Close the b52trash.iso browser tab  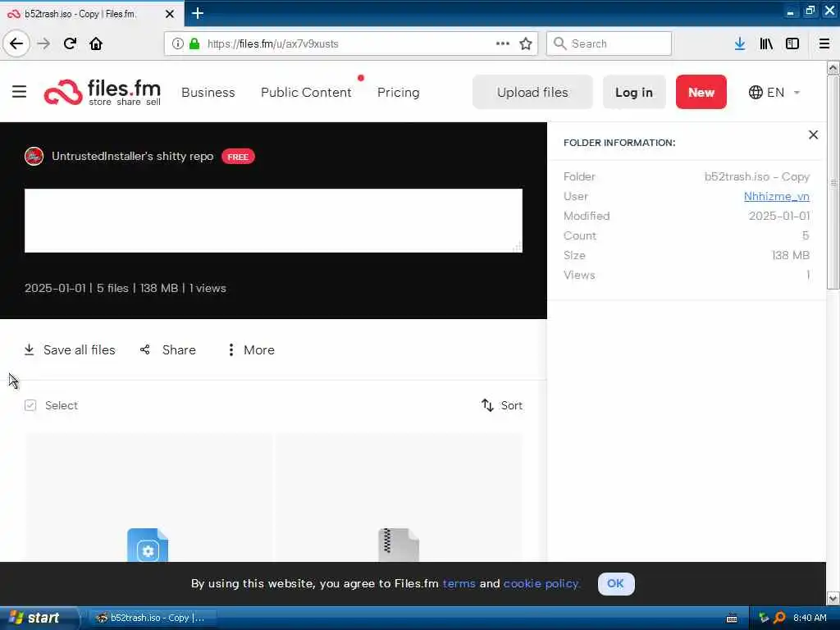(170, 14)
